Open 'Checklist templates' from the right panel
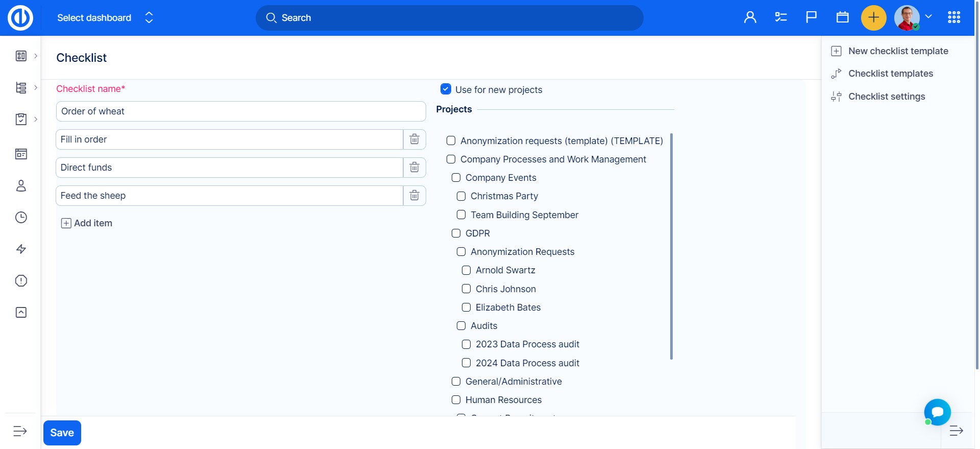The width and height of the screenshot is (980, 449). click(890, 74)
